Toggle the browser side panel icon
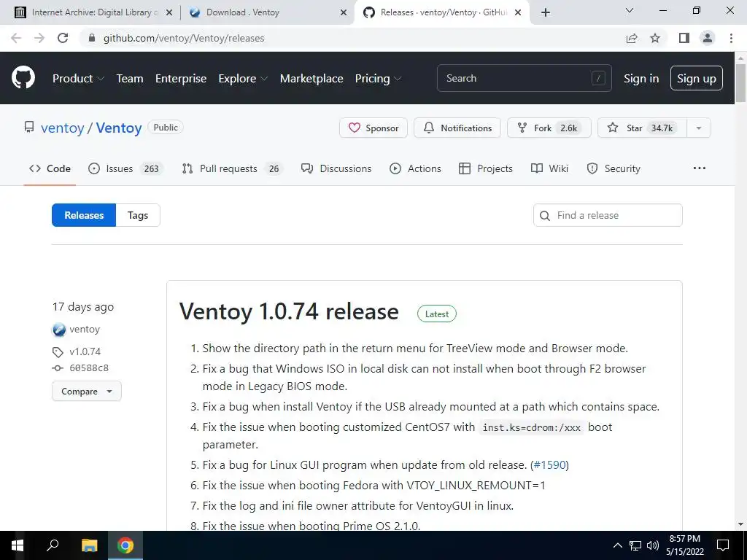 tap(684, 38)
